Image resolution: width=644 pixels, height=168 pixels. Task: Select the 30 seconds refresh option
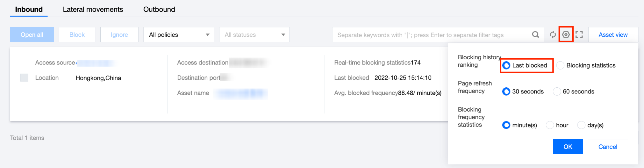pyautogui.click(x=506, y=91)
